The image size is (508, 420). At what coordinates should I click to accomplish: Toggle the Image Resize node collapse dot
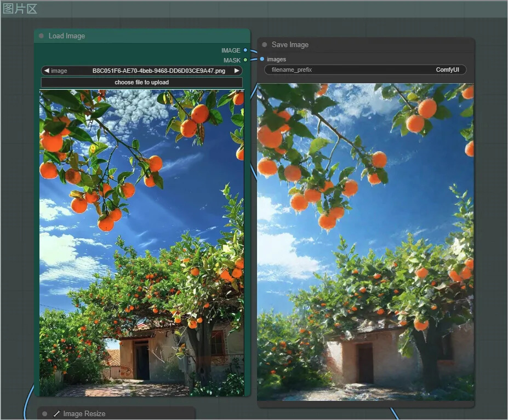click(x=45, y=414)
